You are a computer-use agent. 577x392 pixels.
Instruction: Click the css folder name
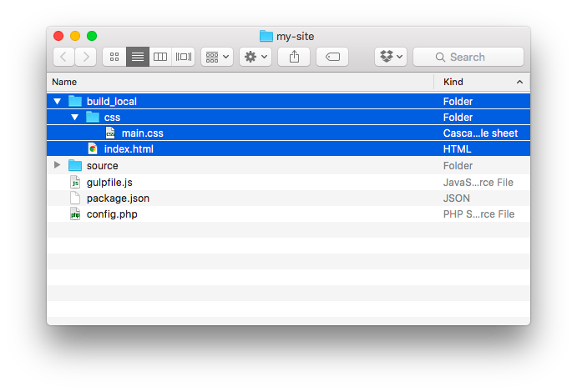[112, 118]
